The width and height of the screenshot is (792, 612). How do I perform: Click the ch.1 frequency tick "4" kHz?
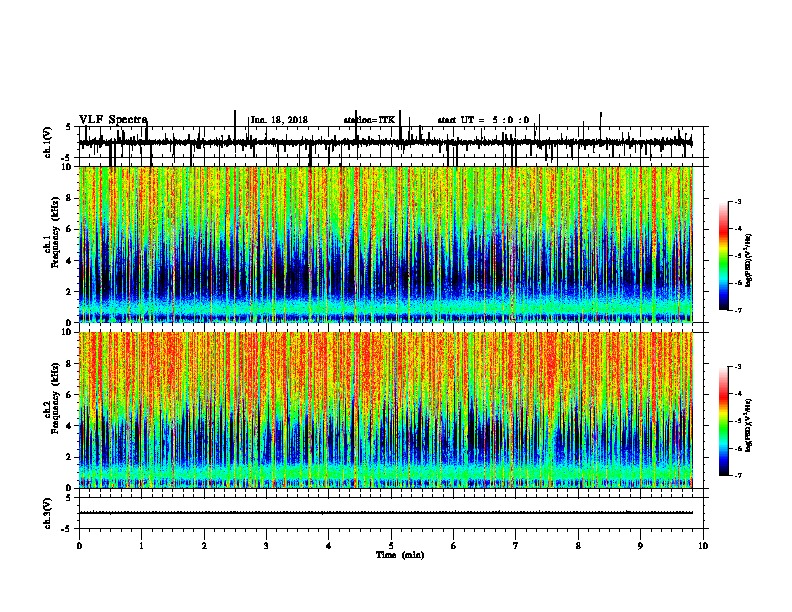pos(70,261)
